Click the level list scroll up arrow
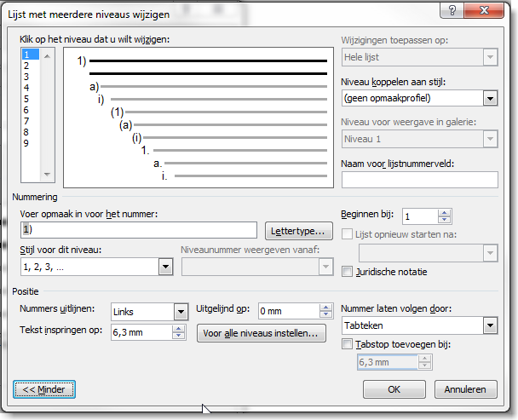Image resolution: width=518 pixels, height=420 pixels. coord(47,56)
